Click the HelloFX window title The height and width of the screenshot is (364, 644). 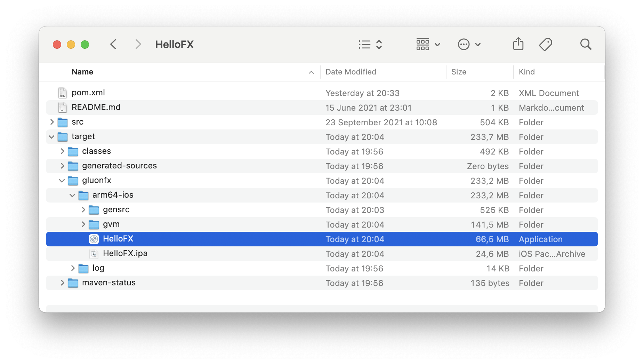(174, 44)
